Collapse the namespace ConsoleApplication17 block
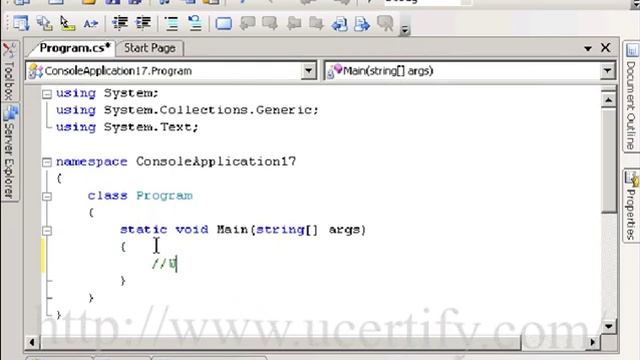Viewport: 640px width, 360px height. click(x=47, y=162)
